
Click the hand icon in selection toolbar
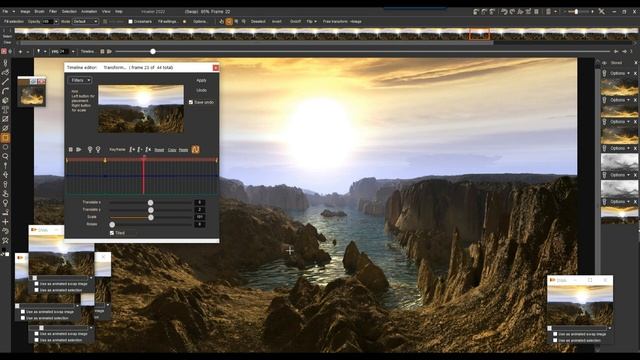(x=222, y=22)
